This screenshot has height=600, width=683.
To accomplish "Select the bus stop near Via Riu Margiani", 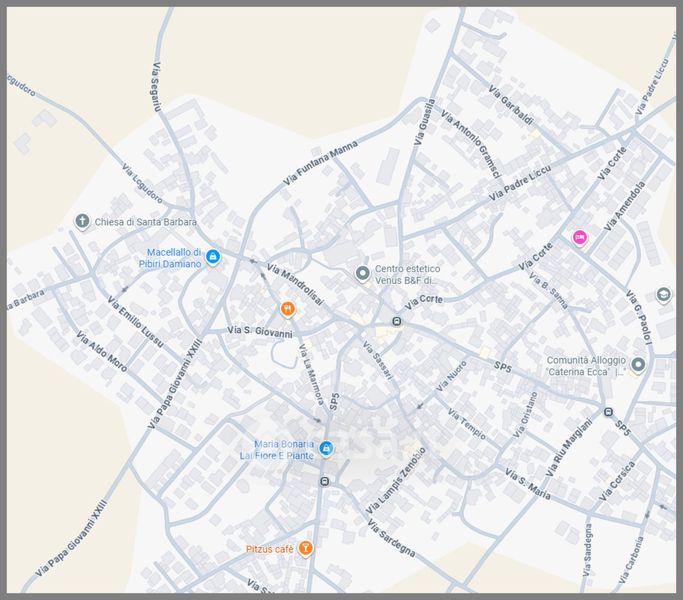I will (x=607, y=411).
